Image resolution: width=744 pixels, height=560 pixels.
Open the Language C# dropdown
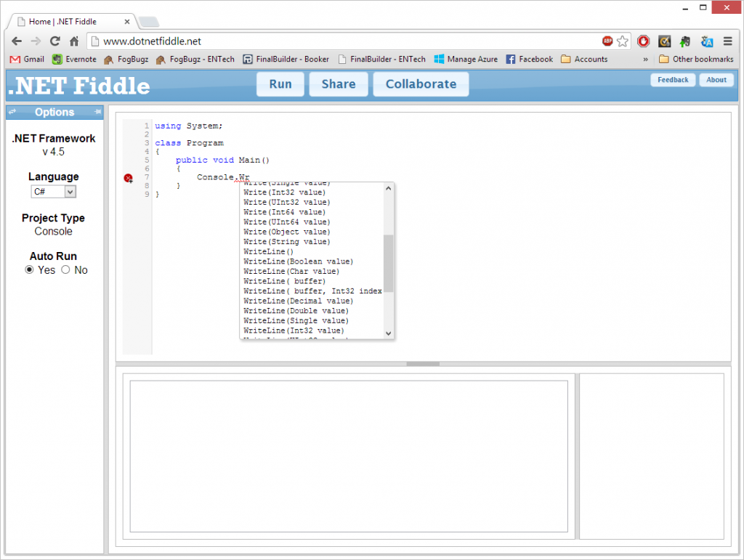[x=54, y=192]
